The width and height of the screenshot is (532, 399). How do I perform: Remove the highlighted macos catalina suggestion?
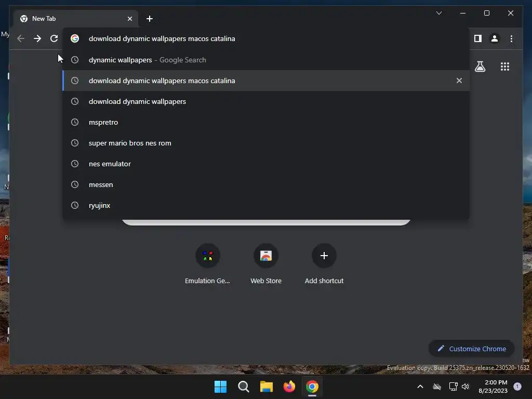pyautogui.click(x=459, y=81)
